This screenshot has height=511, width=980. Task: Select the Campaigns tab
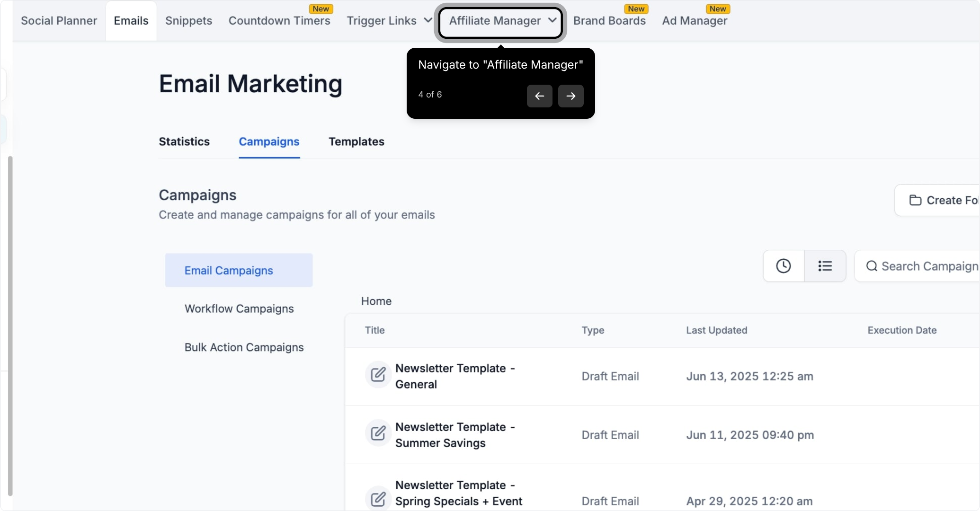(269, 141)
